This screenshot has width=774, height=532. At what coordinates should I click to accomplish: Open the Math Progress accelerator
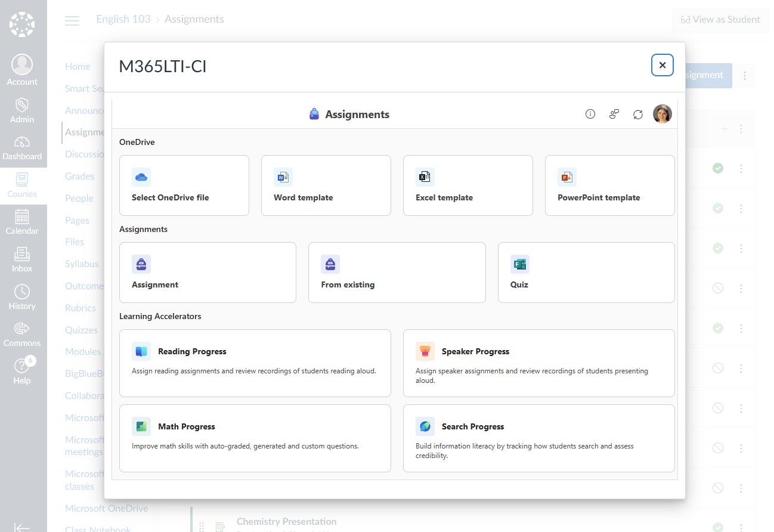pos(255,438)
